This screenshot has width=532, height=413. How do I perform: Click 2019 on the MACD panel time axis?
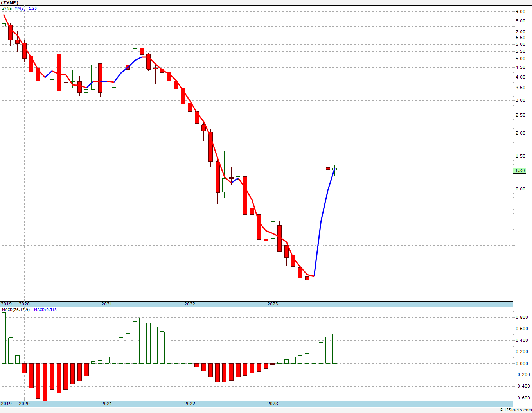(x=6, y=404)
